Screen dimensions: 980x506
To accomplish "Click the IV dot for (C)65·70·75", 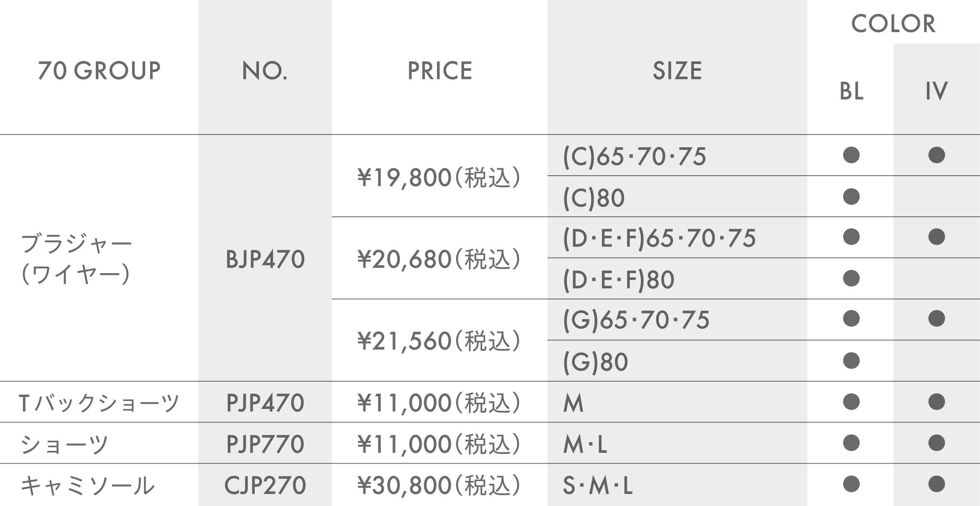I will tap(936, 155).
